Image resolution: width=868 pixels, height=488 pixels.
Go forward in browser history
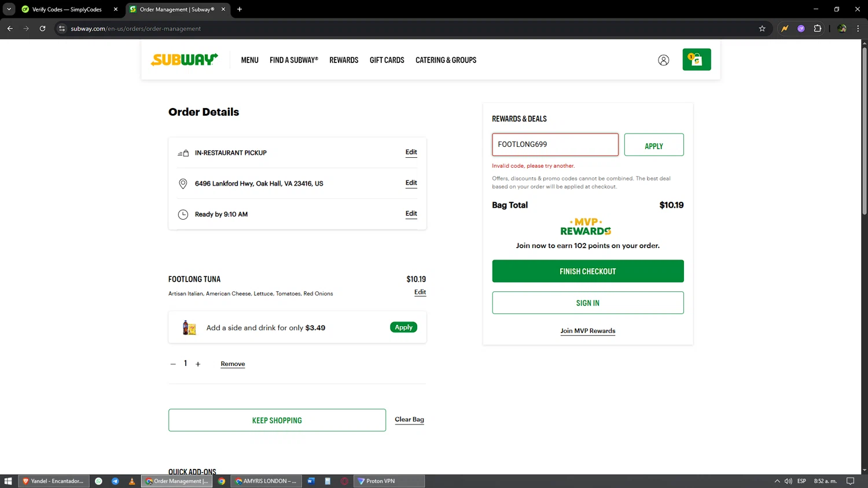point(26,28)
